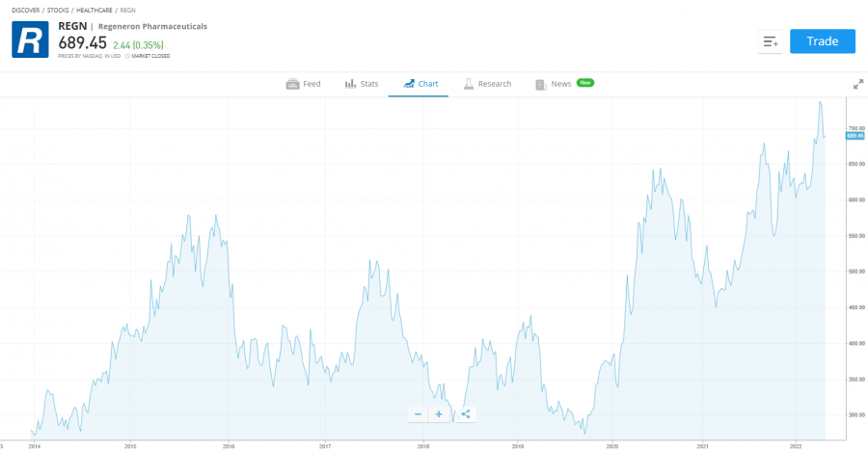
Task: Click the share chart icon
Action: coord(466,414)
